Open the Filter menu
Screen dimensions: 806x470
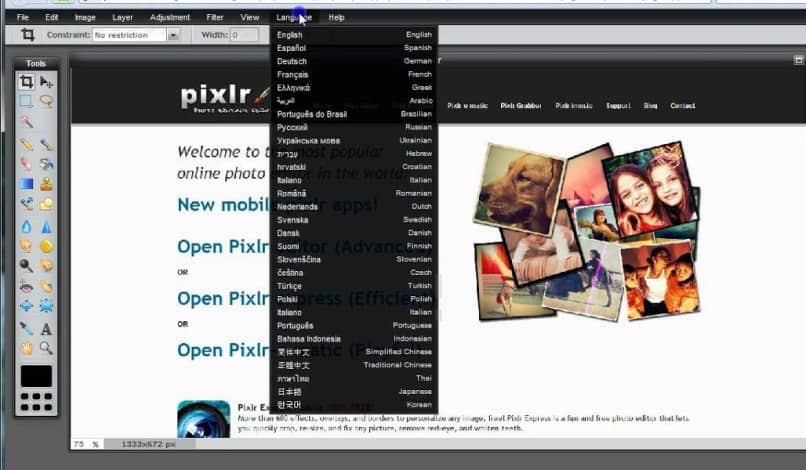coord(215,17)
